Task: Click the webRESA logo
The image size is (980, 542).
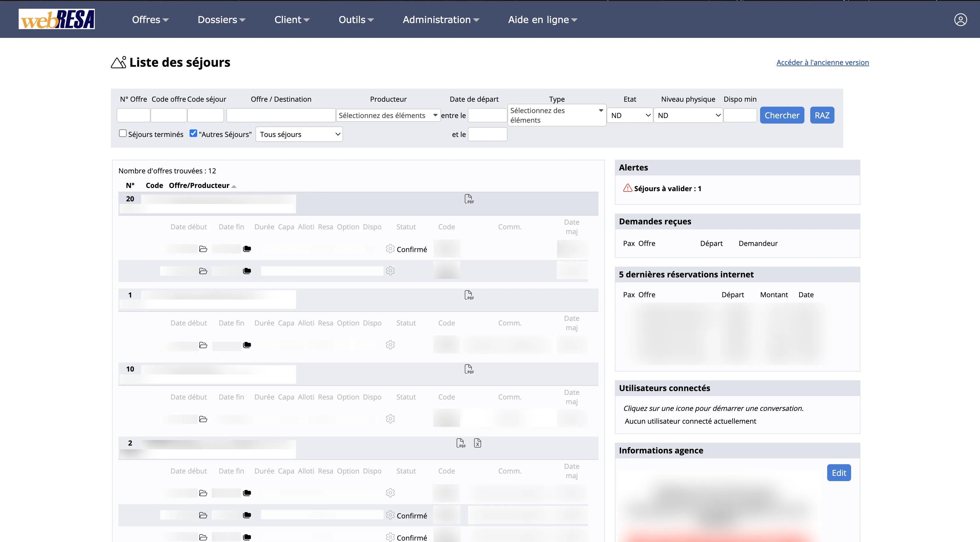Action: 57,19
